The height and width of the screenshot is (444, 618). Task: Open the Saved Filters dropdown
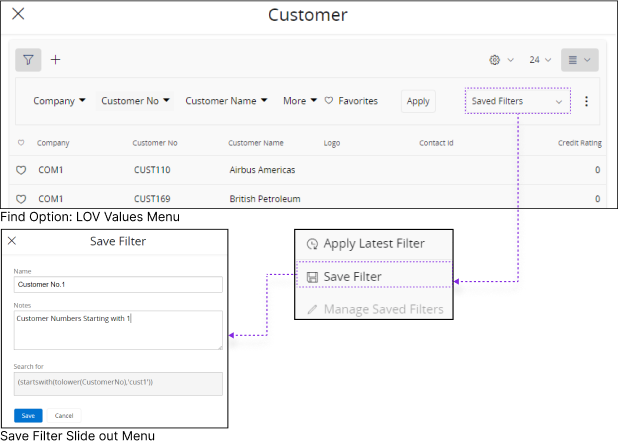pos(517,101)
